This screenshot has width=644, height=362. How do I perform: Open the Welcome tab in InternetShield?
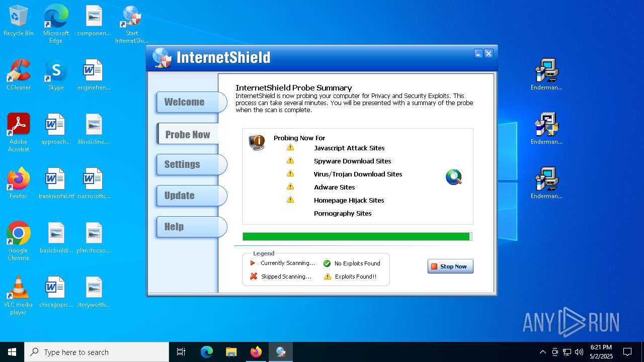click(191, 102)
